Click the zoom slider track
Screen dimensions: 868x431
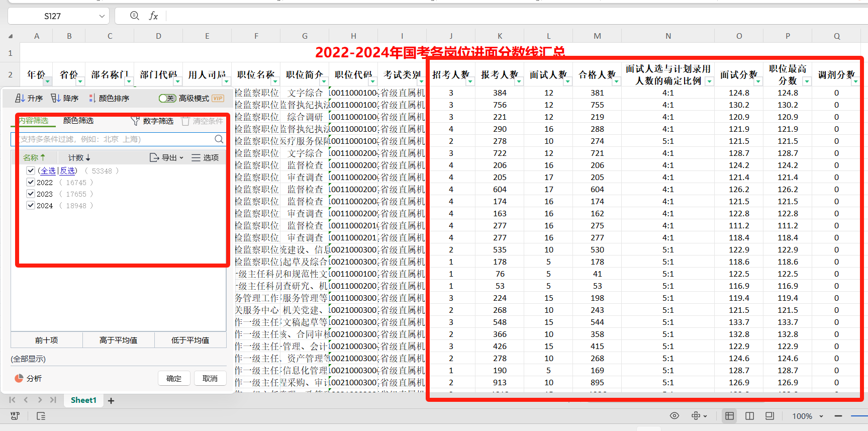click(859, 416)
